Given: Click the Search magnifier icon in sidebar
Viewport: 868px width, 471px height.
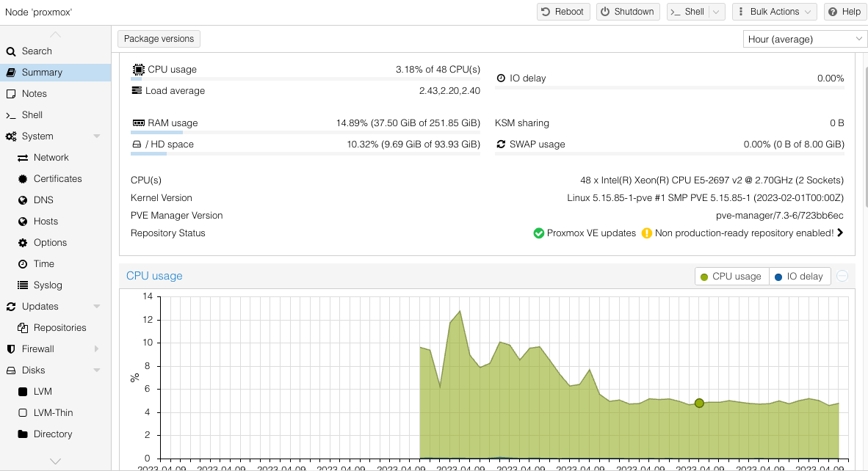Looking at the screenshot, I should pyautogui.click(x=10, y=51).
